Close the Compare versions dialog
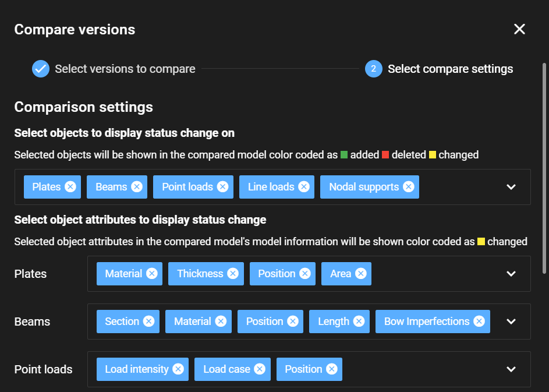Viewport: 549px width, 392px height. 519,29
